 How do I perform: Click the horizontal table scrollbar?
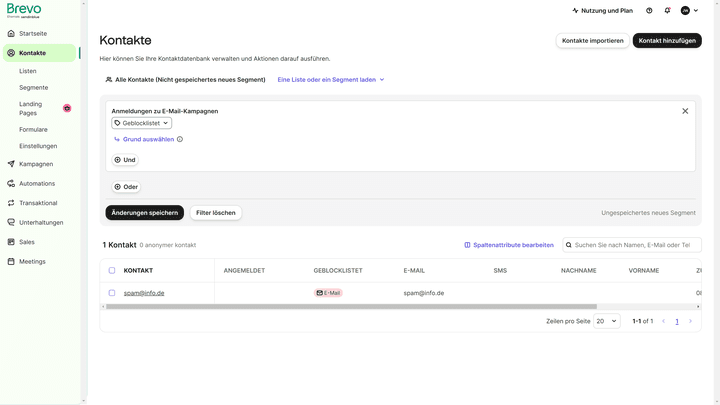click(351, 306)
